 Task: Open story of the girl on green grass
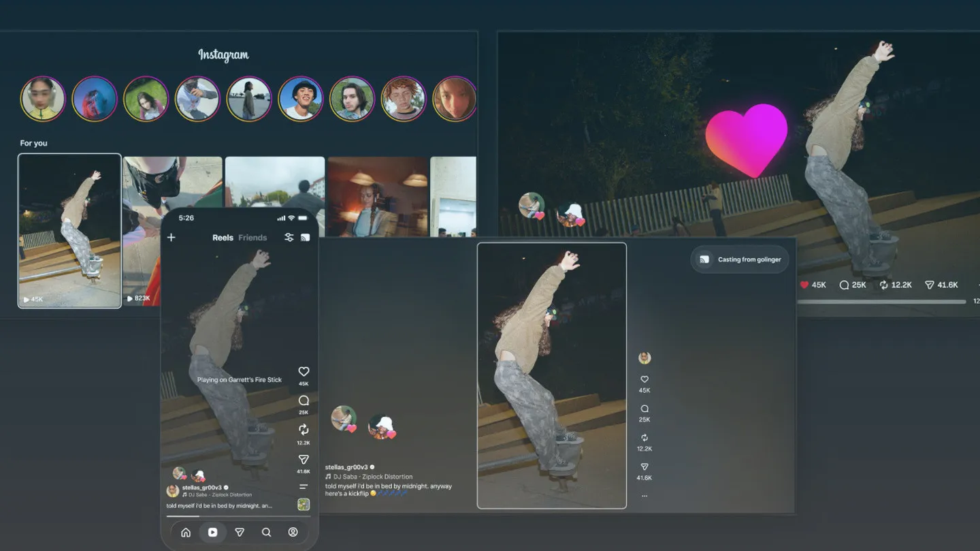tap(146, 99)
